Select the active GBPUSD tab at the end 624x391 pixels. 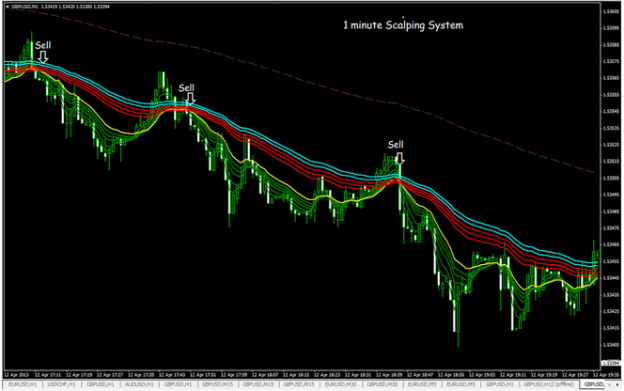point(593,384)
